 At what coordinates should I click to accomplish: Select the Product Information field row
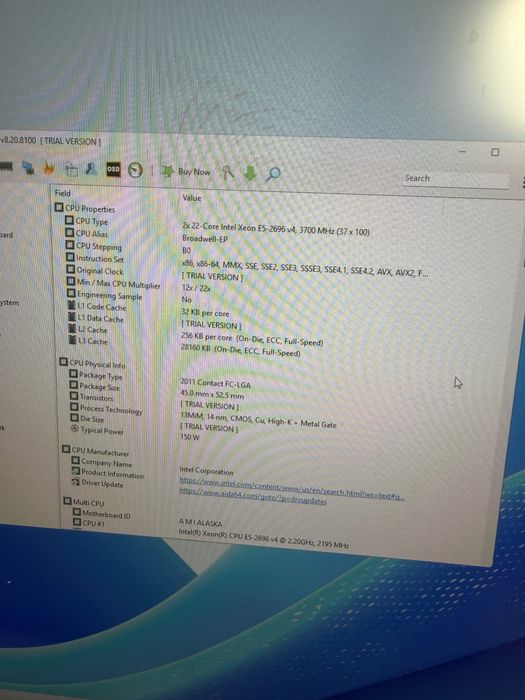click(108, 474)
